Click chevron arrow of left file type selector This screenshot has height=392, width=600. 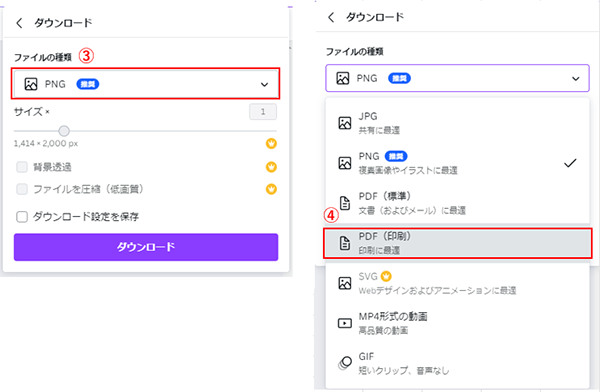(x=264, y=85)
